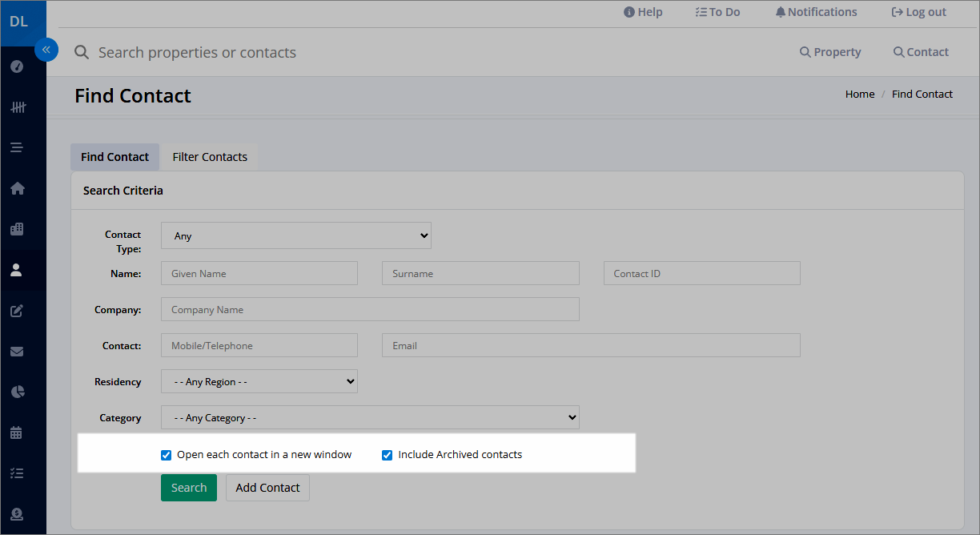The width and height of the screenshot is (980, 535).
Task: Open the pie chart reports icon in sidebar
Action: pos(17,392)
